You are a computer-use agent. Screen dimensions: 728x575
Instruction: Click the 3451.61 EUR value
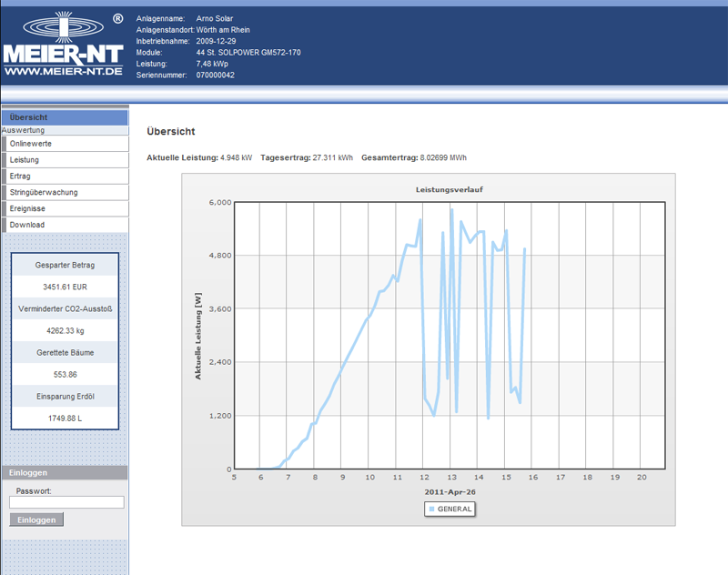tap(65, 287)
